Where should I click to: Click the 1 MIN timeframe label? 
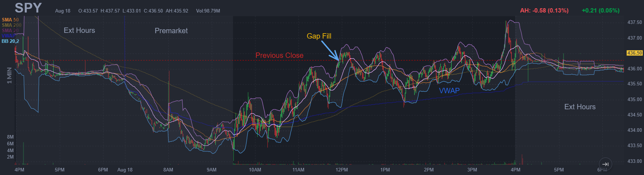pyautogui.click(x=9, y=75)
